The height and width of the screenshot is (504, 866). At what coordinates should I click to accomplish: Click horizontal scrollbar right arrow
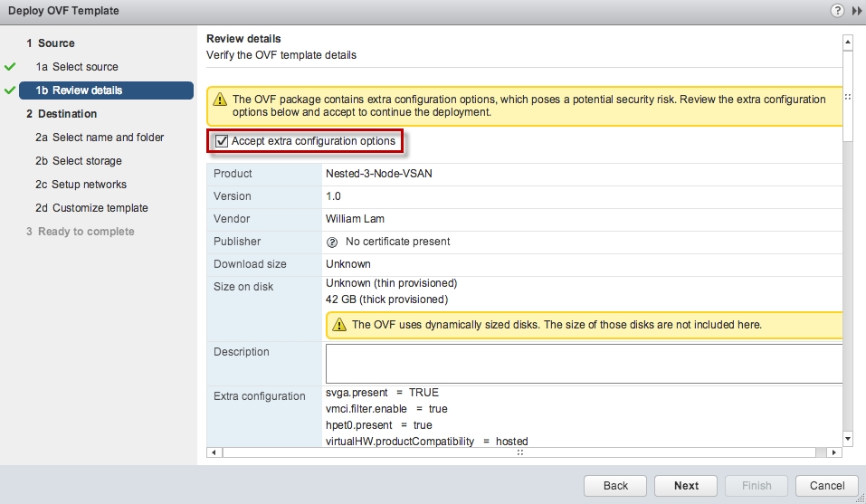click(834, 452)
